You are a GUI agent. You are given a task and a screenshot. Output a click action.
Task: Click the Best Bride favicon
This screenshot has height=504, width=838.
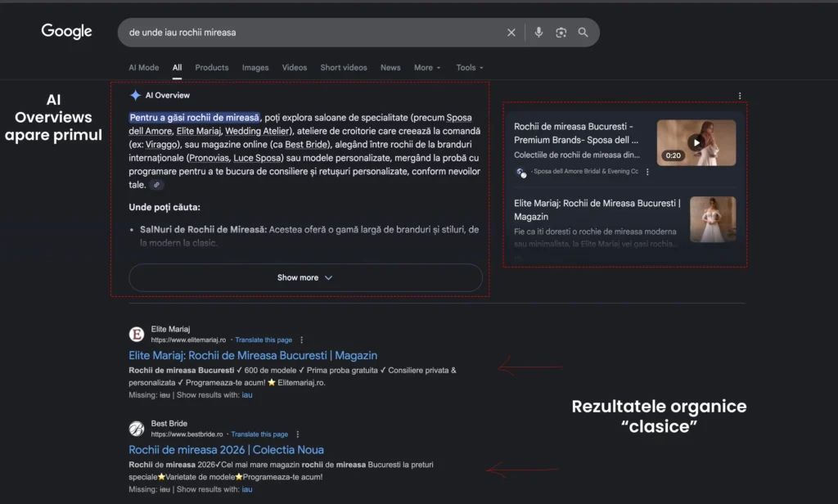click(137, 429)
